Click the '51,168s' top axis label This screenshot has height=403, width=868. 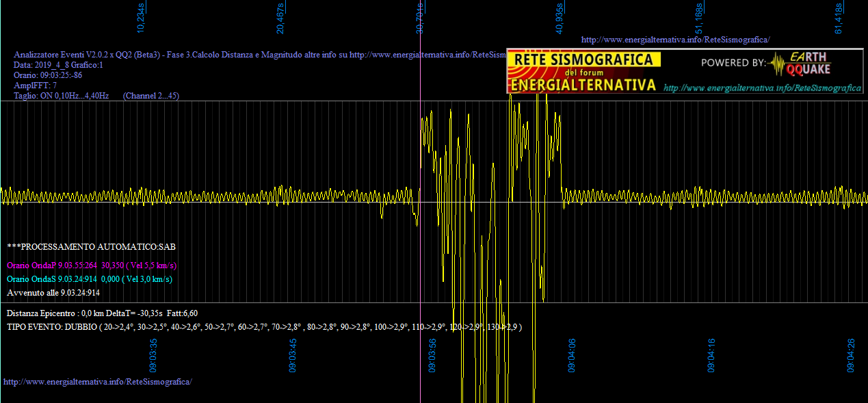tap(699, 19)
